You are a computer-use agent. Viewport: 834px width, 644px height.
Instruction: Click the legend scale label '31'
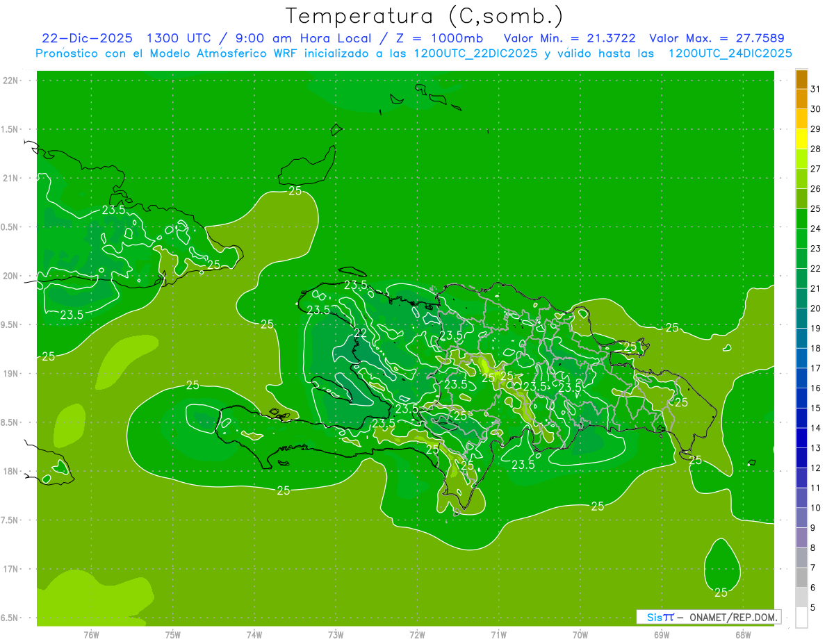(816, 89)
